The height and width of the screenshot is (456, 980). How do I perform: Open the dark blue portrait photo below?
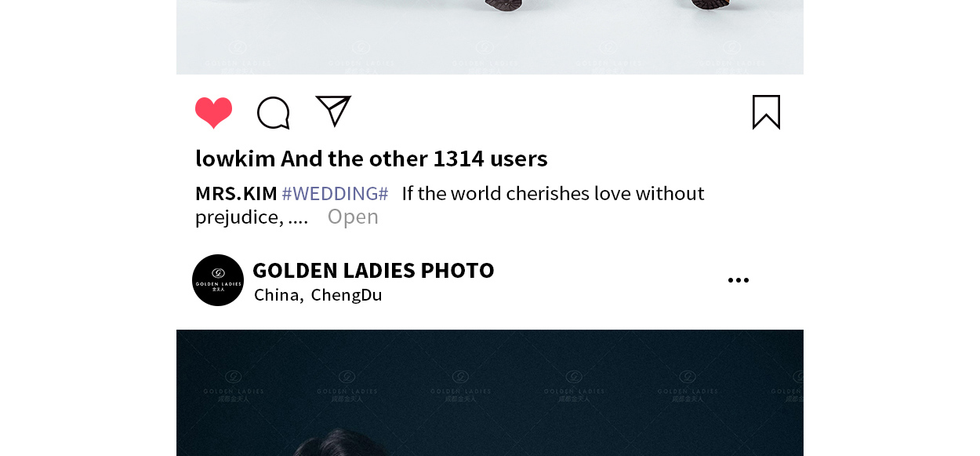(490, 392)
